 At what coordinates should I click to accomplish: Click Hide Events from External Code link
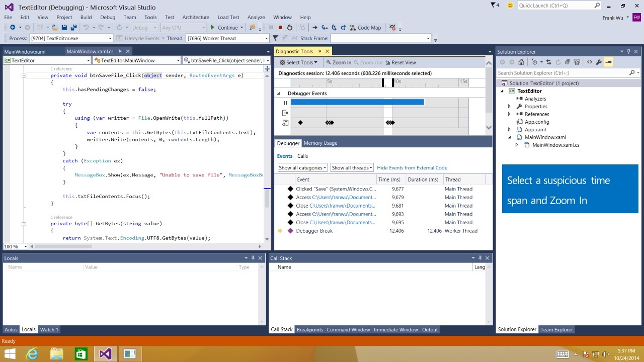pos(412,168)
